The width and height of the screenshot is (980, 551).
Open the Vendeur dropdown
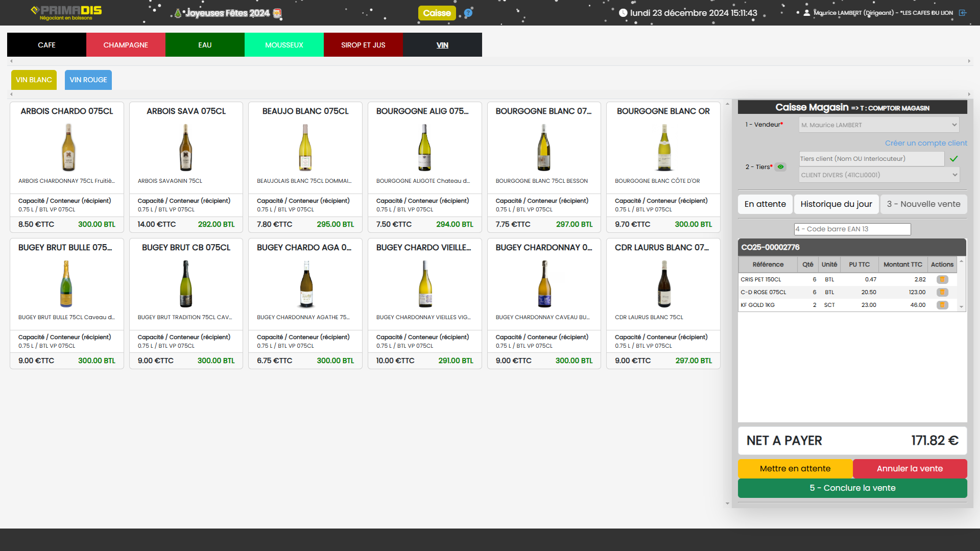coord(879,125)
